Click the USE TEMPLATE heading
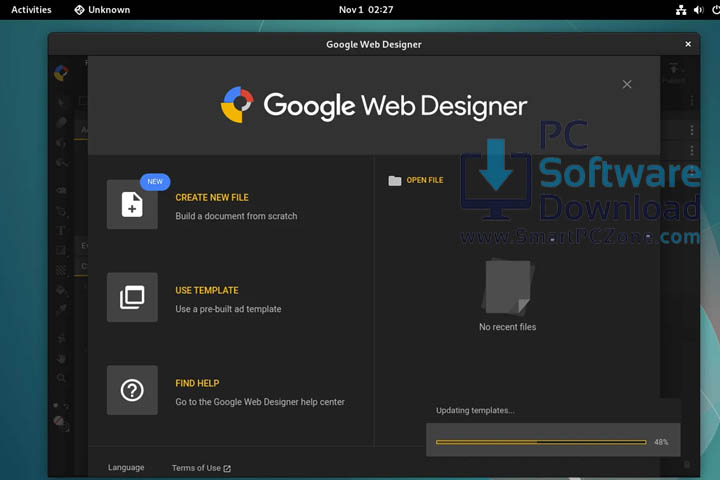The image size is (720, 480). [207, 290]
